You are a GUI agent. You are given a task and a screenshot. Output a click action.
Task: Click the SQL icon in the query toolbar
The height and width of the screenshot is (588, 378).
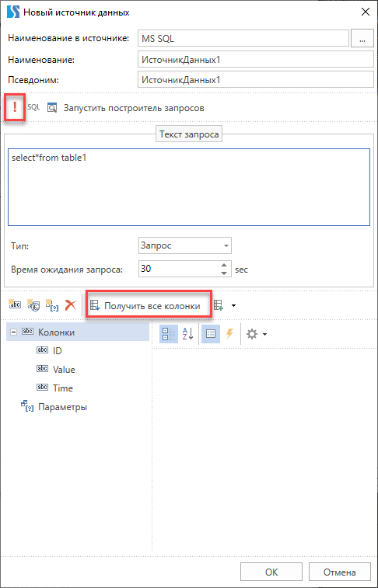point(33,108)
